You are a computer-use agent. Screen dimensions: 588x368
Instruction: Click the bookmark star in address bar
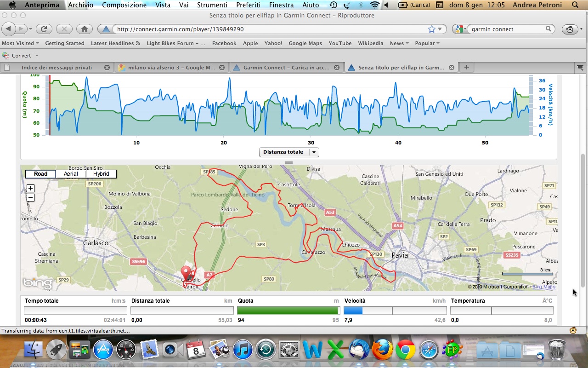pos(431,29)
